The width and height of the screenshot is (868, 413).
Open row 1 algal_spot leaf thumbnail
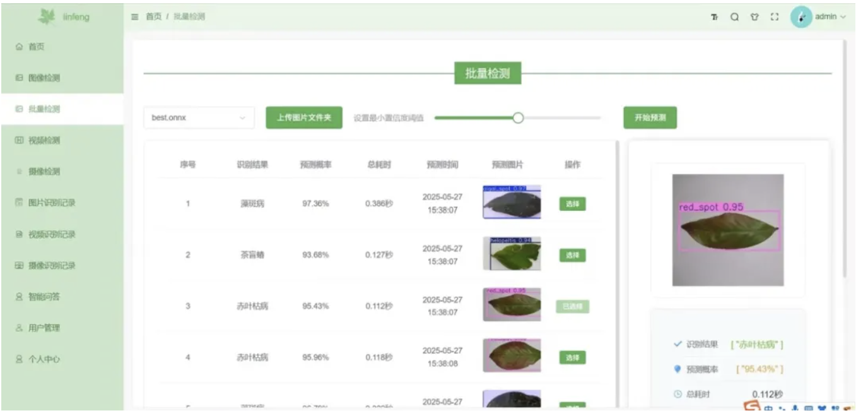tap(512, 202)
